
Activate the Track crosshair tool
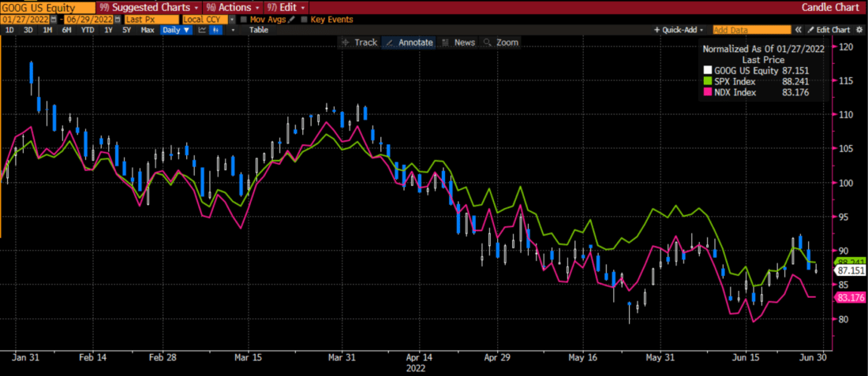tap(360, 43)
